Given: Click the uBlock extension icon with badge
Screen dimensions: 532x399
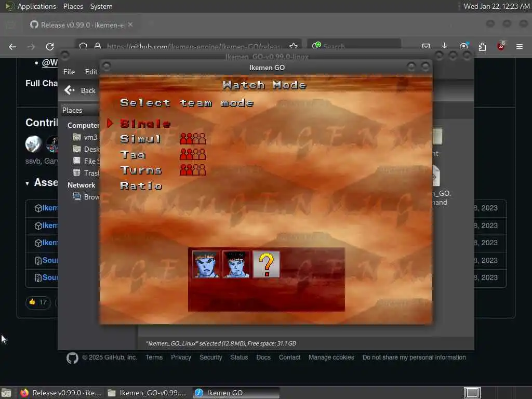Looking at the screenshot, I should tap(501, 46).
